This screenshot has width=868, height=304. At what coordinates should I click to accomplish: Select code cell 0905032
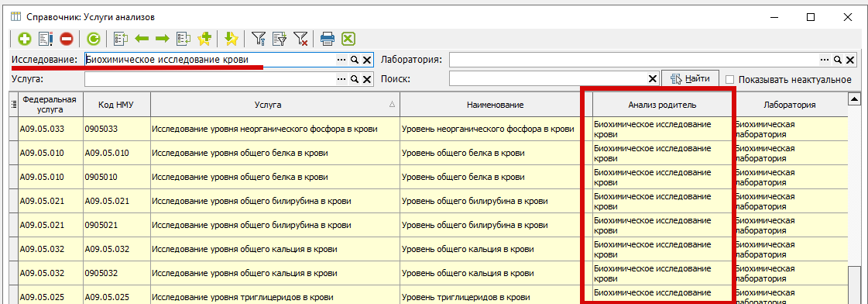pos(116,272)
